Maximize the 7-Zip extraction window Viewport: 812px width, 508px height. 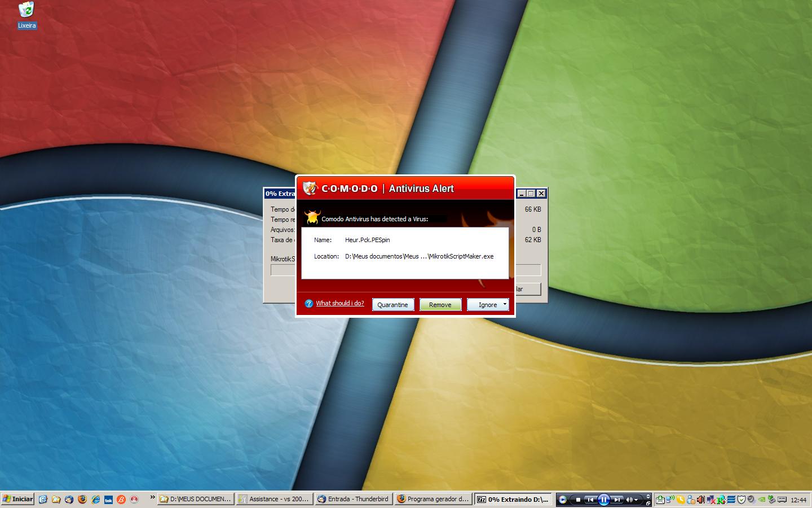point(531,194)
